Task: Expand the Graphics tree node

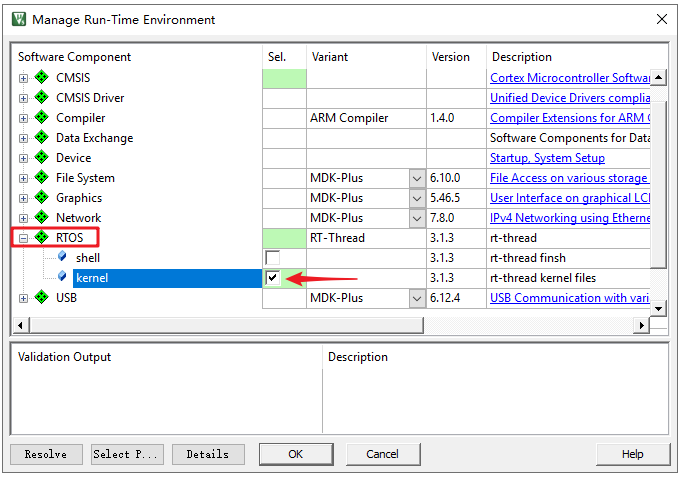Action: click(23, 198)
